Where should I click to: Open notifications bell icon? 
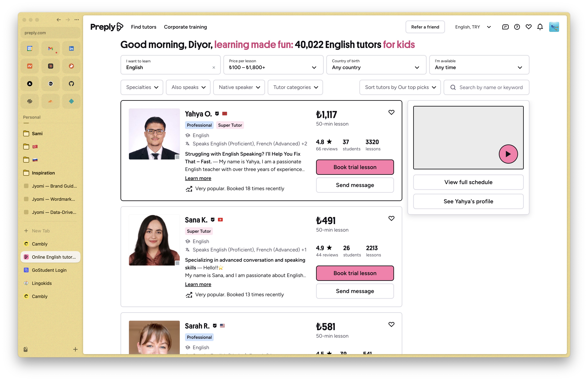point(540,27)
